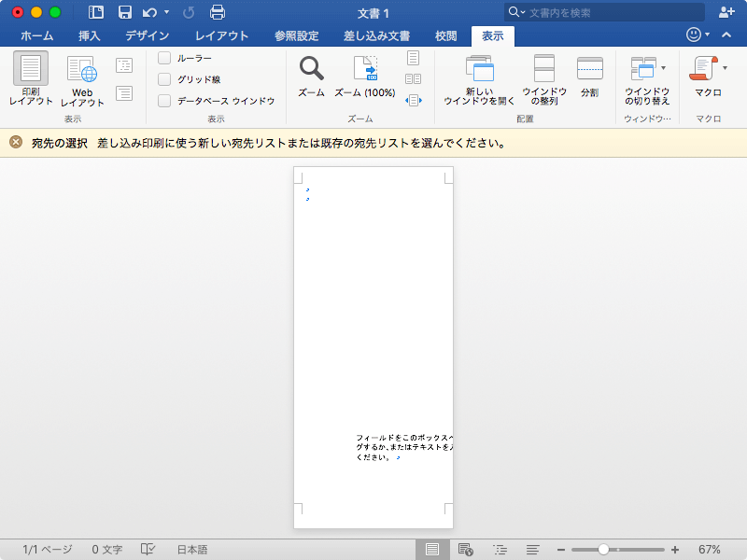Open the 挿入 tab

click(89, 35)
